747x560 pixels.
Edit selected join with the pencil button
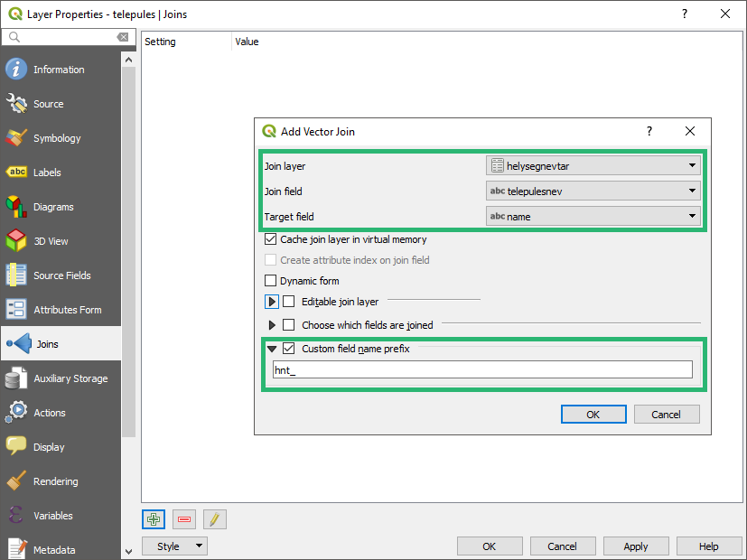(214, 519)
